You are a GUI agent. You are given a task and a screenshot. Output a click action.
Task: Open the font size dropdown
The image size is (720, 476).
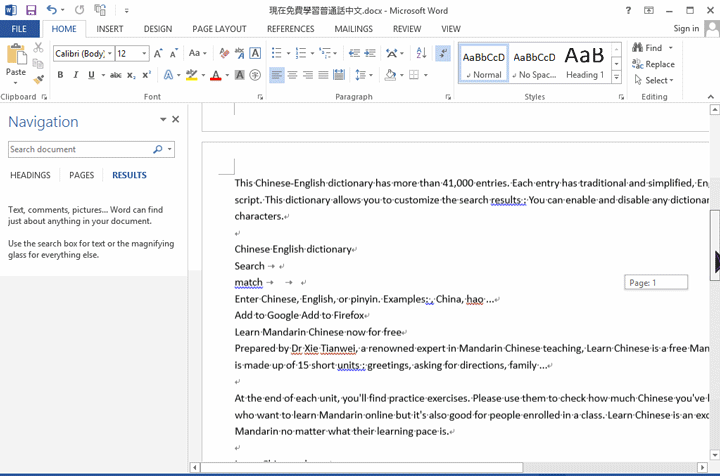click(144, 54)
